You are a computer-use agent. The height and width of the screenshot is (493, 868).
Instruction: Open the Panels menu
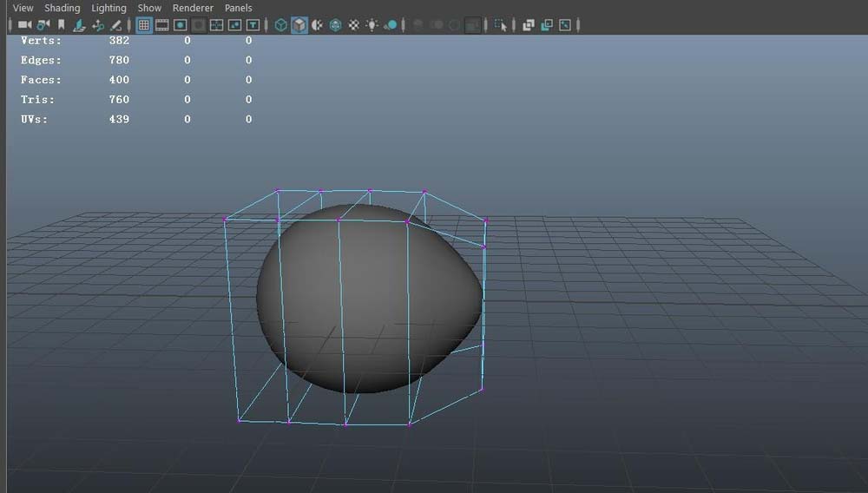[x=238, y=8]
